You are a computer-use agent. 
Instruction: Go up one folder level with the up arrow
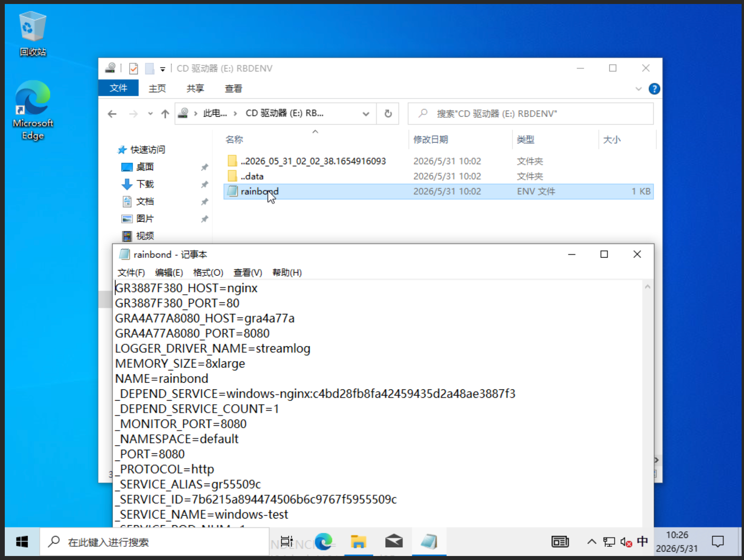pyautogui.click(x=165, y=114)
